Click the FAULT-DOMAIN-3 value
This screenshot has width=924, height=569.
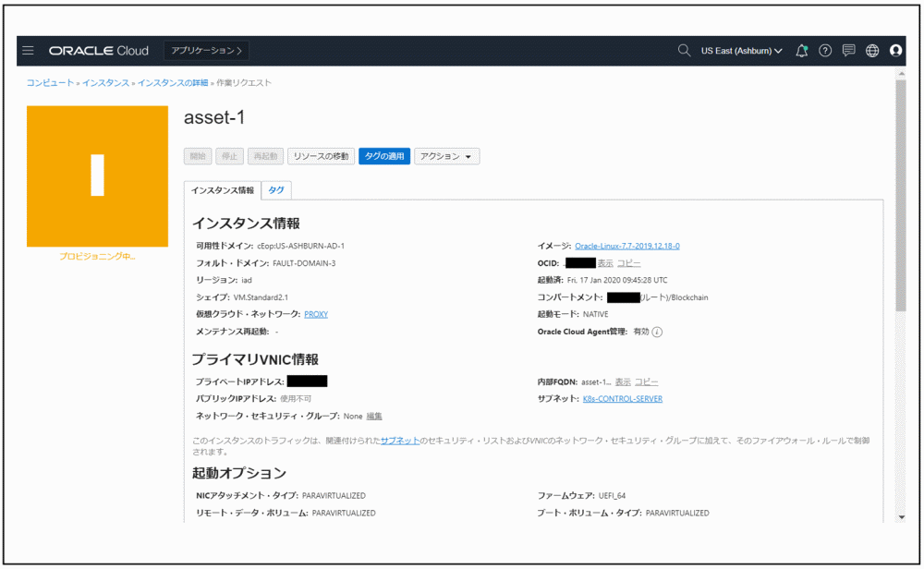click(304, 263)
